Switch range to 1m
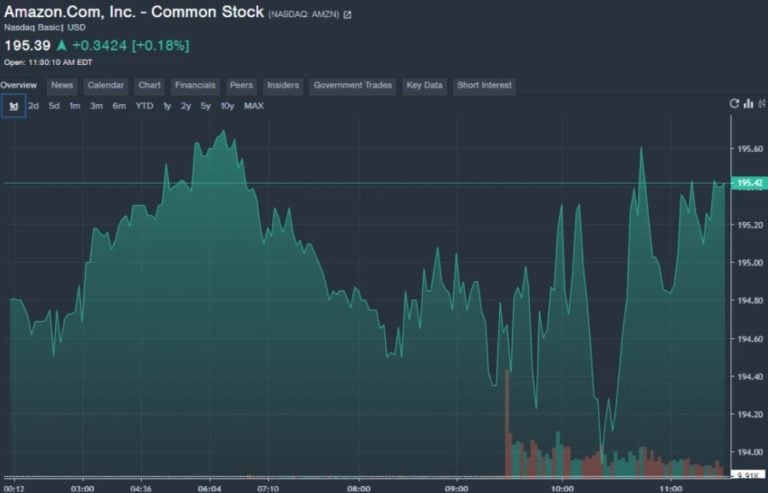Viewport: 768px width, 493px height. point(74,106)
